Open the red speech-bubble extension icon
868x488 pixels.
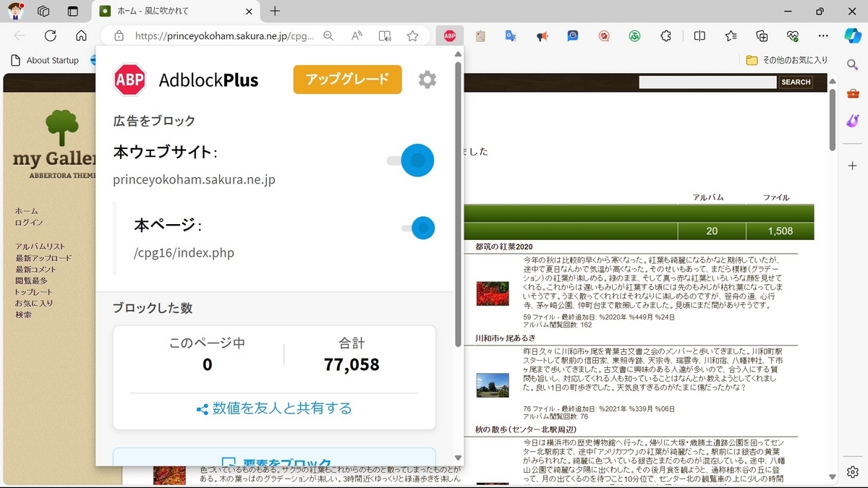coord(604,35)
